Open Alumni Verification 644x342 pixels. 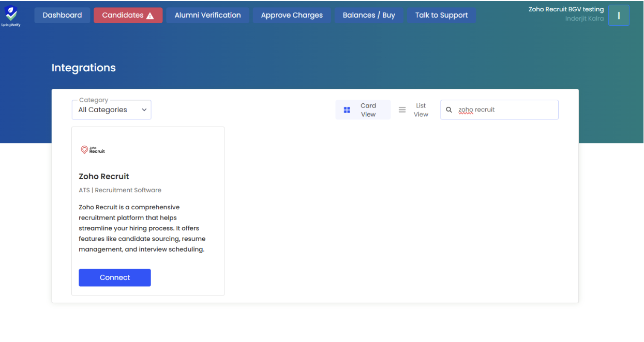click(207, 15)
